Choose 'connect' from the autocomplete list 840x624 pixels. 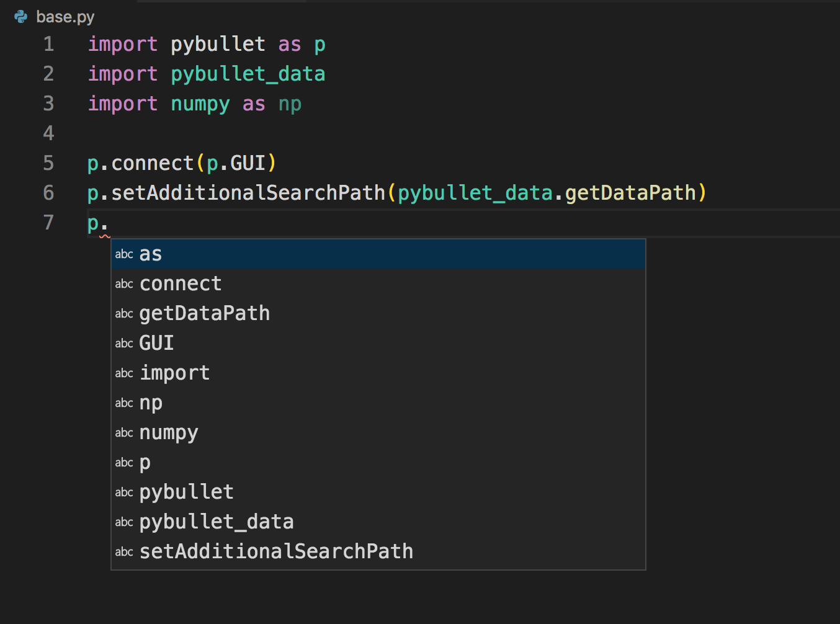pos(180,283)
